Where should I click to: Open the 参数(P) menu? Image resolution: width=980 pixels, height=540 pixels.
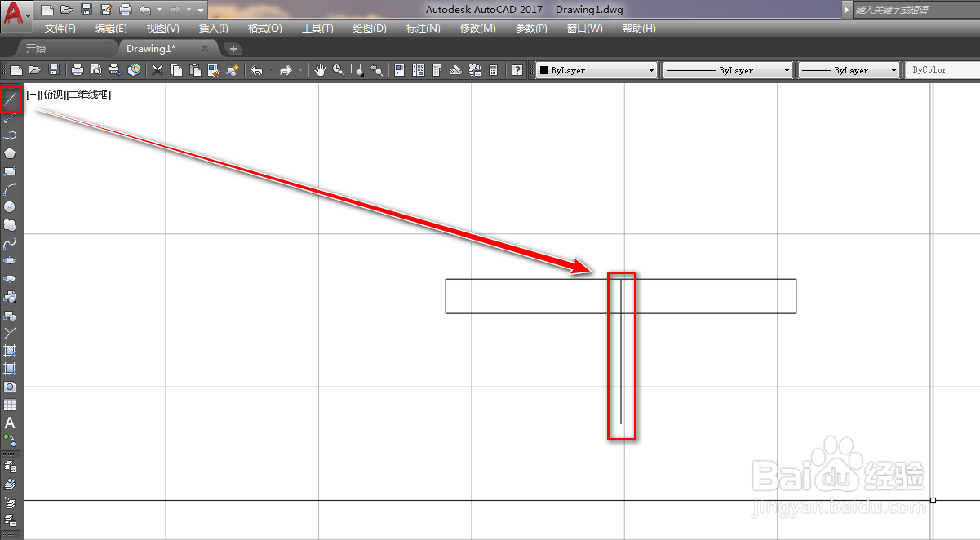532,29
